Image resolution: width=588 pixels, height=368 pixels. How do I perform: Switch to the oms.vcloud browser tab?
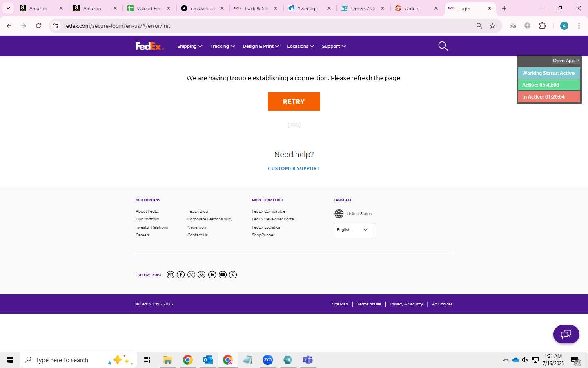click(202, 8)
